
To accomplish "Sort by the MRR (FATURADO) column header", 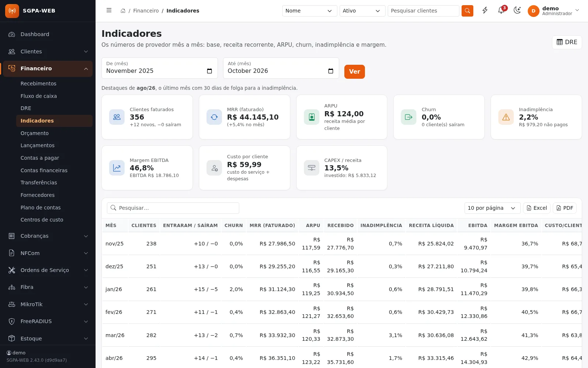I will pyautogui.click(x=272, y=225).
